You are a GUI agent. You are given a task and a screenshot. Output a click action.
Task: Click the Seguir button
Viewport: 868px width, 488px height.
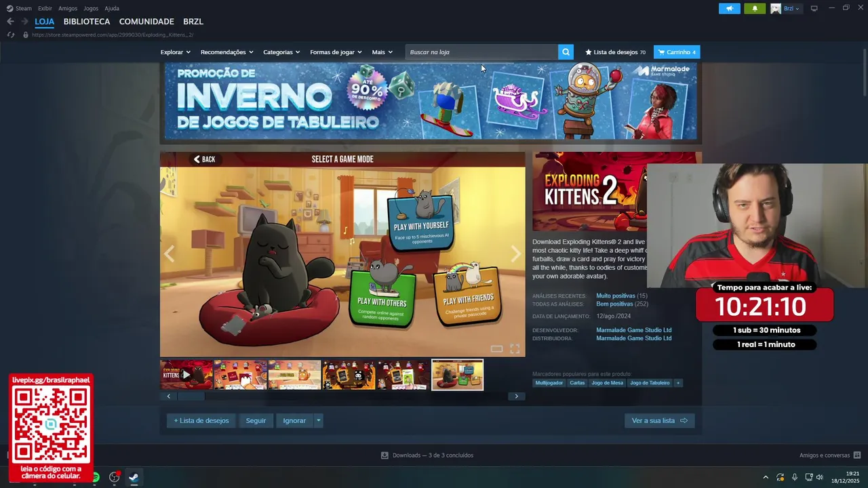(x=256, y=421)
